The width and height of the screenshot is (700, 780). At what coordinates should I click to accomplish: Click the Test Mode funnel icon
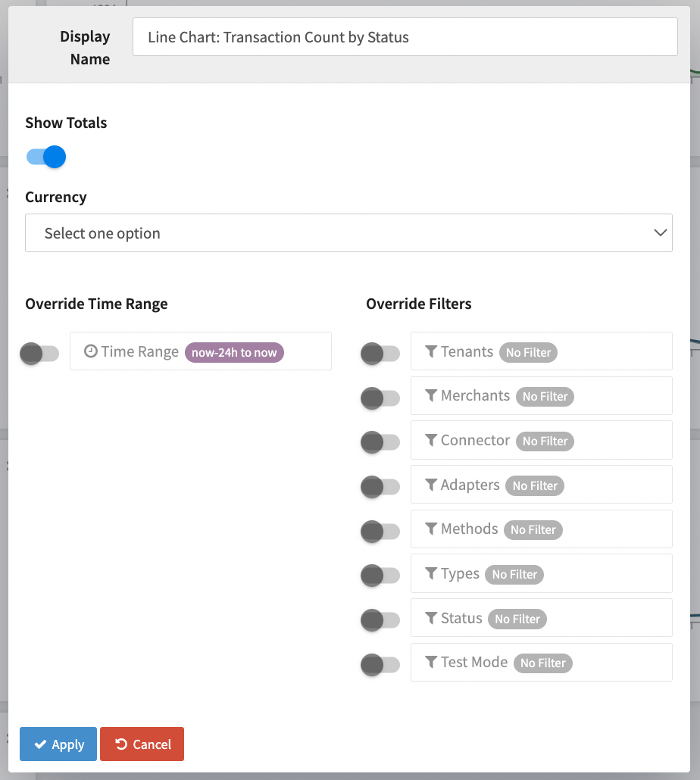point(431,662)
